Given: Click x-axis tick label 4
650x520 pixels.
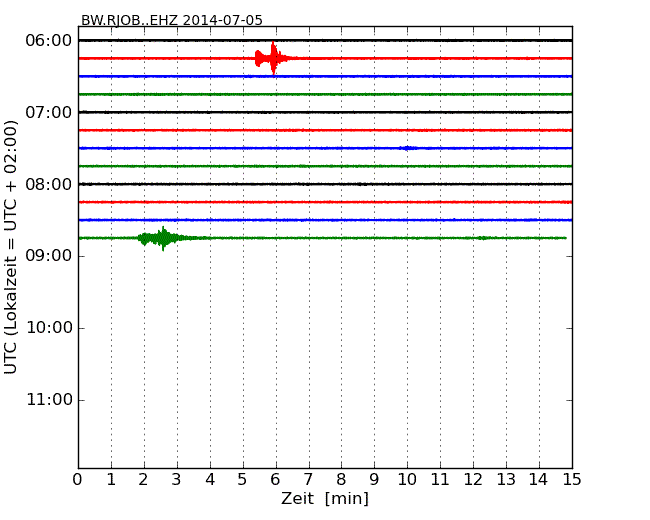Looking at the screenshot, I should tap(210, 480).
